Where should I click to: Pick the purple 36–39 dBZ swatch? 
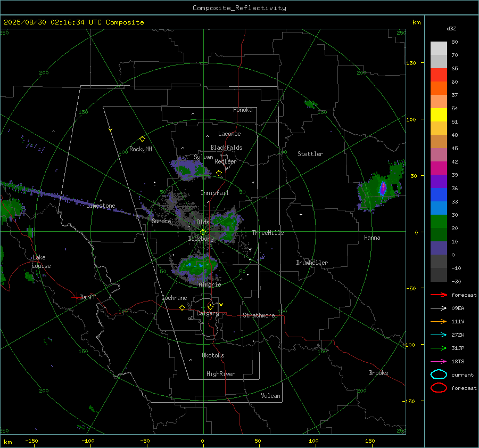click(x=439, y=182)
